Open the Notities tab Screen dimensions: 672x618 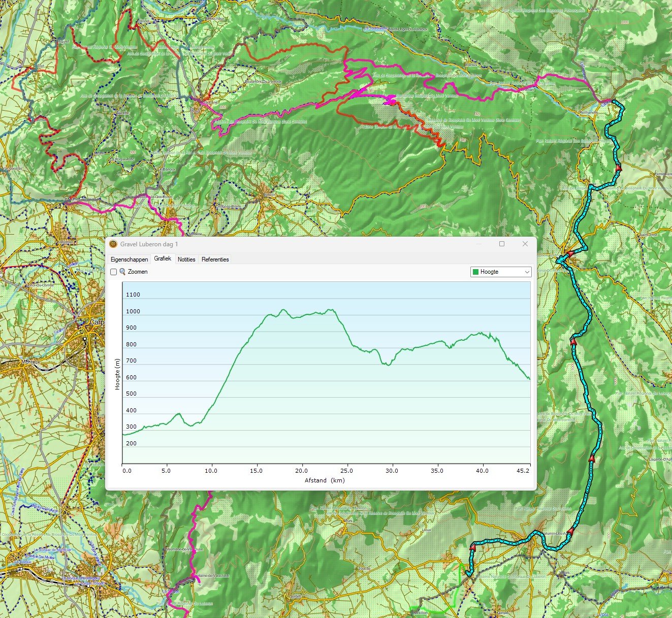click(186, 259)
